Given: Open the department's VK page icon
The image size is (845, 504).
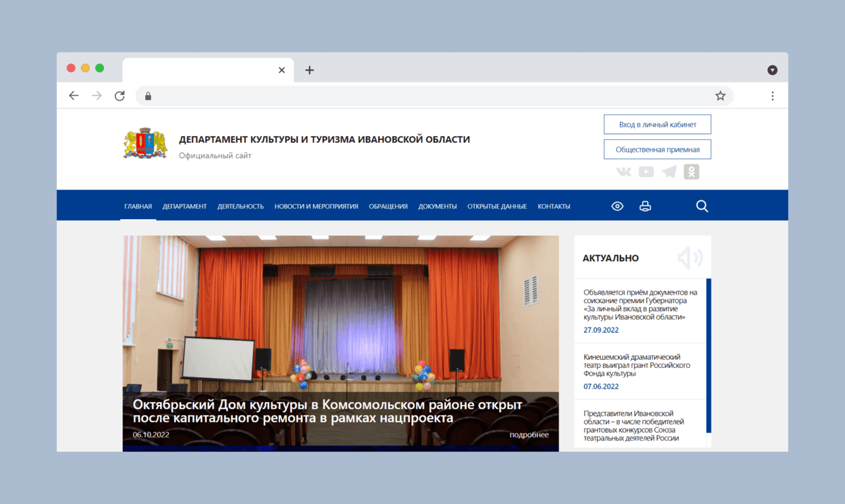Looking at the screenshot, I should [x=623, y=171].
